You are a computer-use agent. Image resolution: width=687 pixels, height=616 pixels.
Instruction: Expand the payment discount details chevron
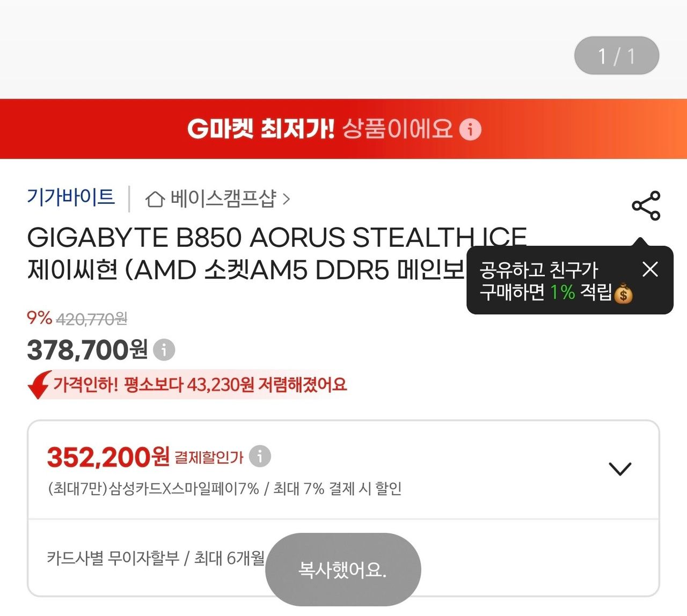tap(620, 468)
